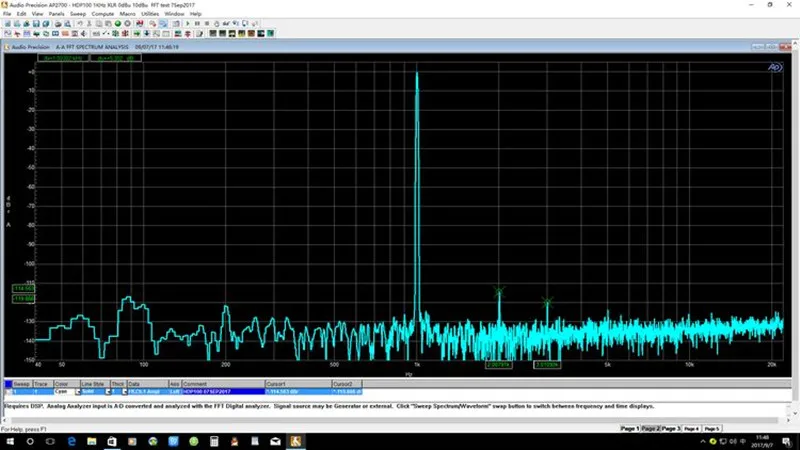Screen dimensions: 800x450
Task: Click the small Play triangle macro icon
Action: (188, 23)
